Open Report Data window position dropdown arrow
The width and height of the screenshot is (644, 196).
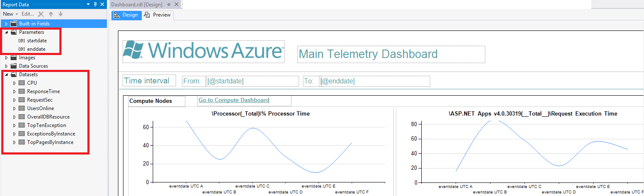click(88, 4)
